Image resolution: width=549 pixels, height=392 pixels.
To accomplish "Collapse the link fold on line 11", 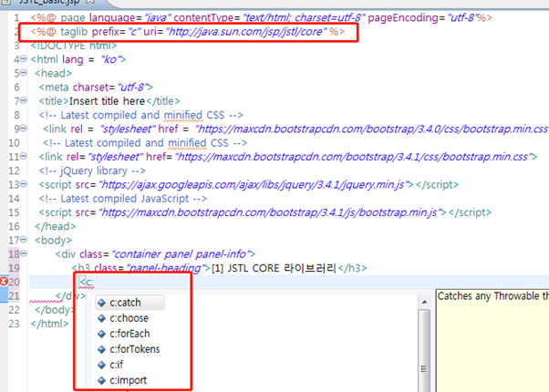I will (x=24, y=156).
